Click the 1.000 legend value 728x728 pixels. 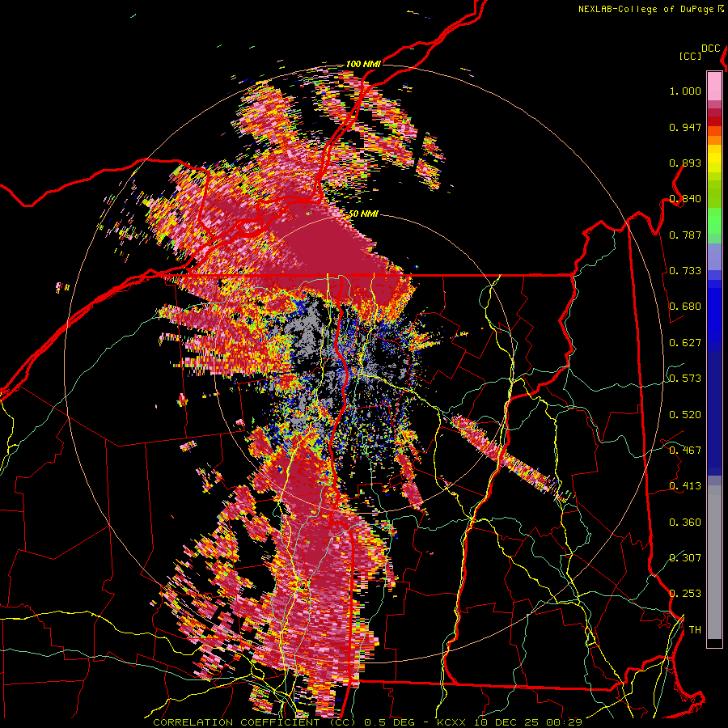point(685,91)
